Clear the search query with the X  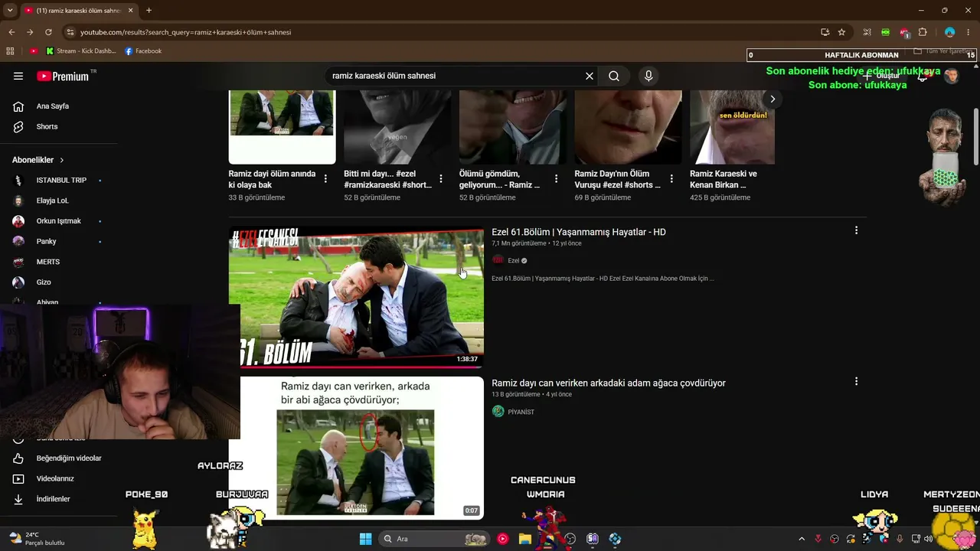[590, 76]
